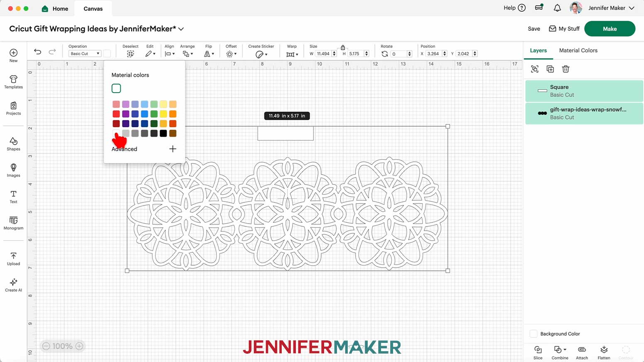The width and height of the screenshot is (644, 362).
Task: Click the Help question mark icon
Action: (522, 8)
